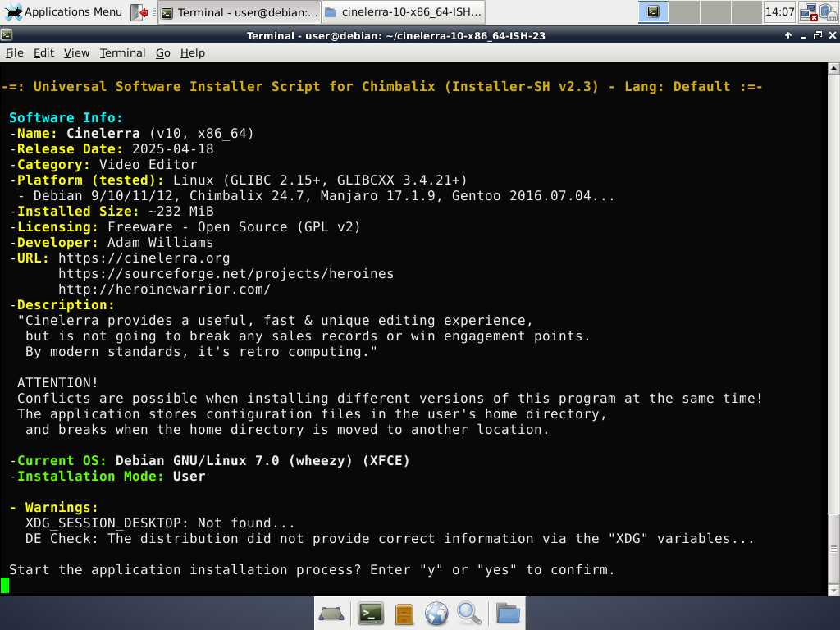Click the scrollbar down arrow in terminal

[x=833, y=590]
